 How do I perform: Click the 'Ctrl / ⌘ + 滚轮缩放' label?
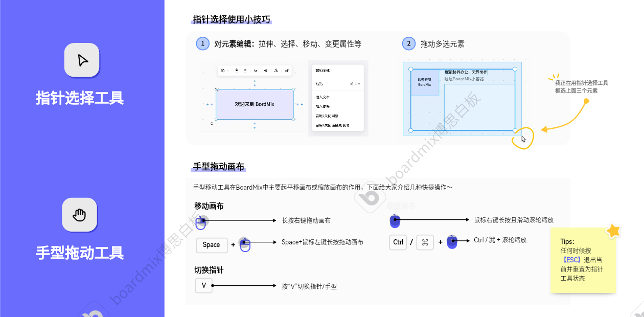(500, 240)
